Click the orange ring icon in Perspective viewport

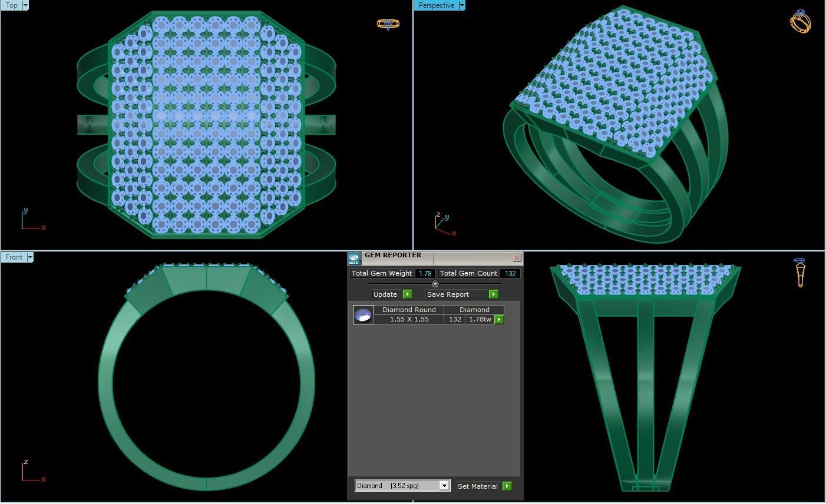800,21
